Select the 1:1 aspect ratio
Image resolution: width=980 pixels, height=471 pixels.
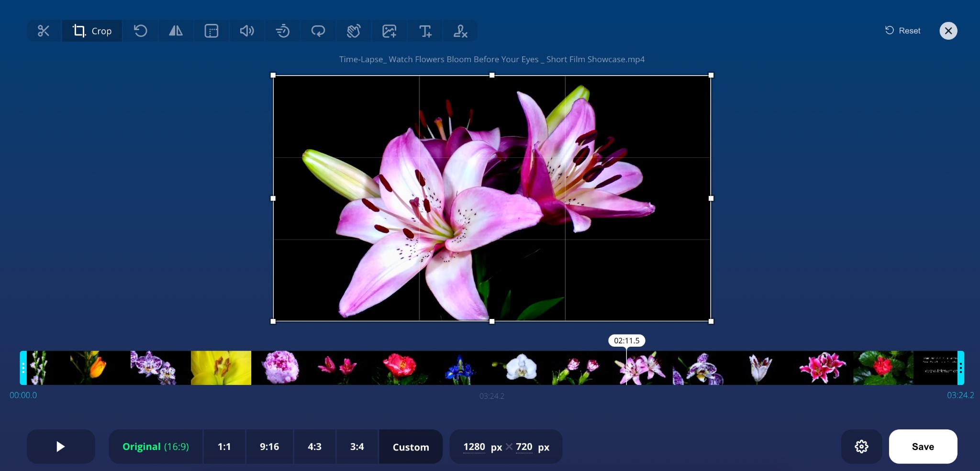click(224, 446)
